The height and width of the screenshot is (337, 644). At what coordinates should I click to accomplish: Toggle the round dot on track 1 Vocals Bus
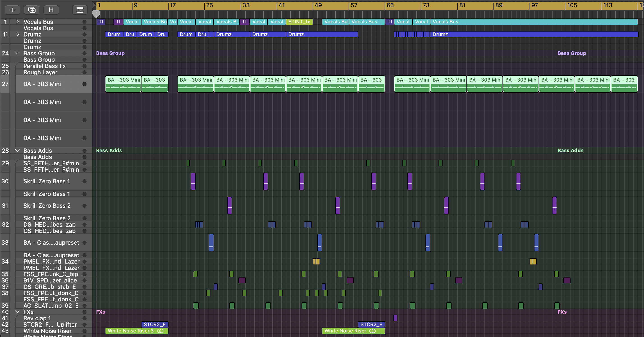(84, 22)
